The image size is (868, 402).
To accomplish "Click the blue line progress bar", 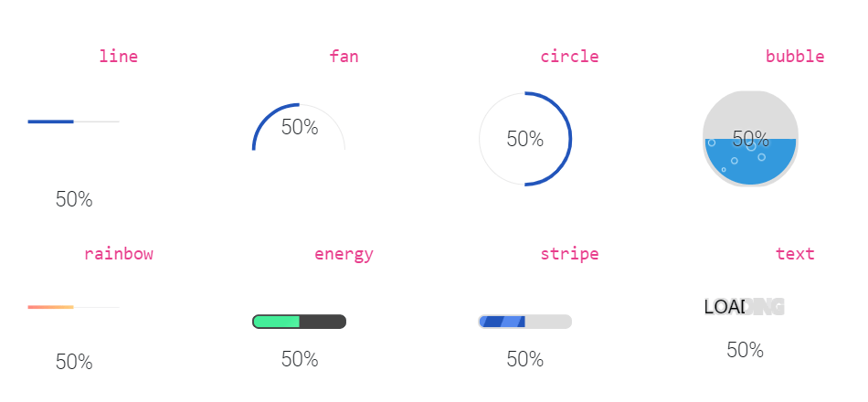I will point(73,122).
